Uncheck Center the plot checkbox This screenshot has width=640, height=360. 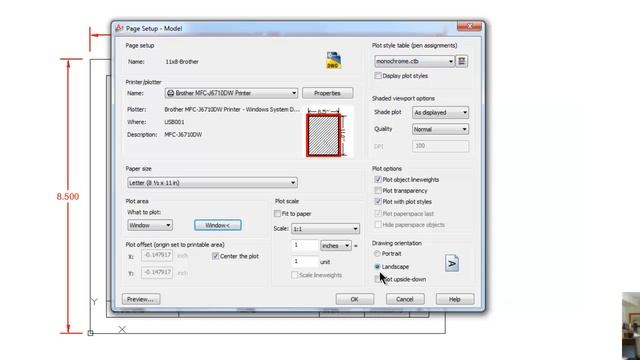tap(216, 256)
